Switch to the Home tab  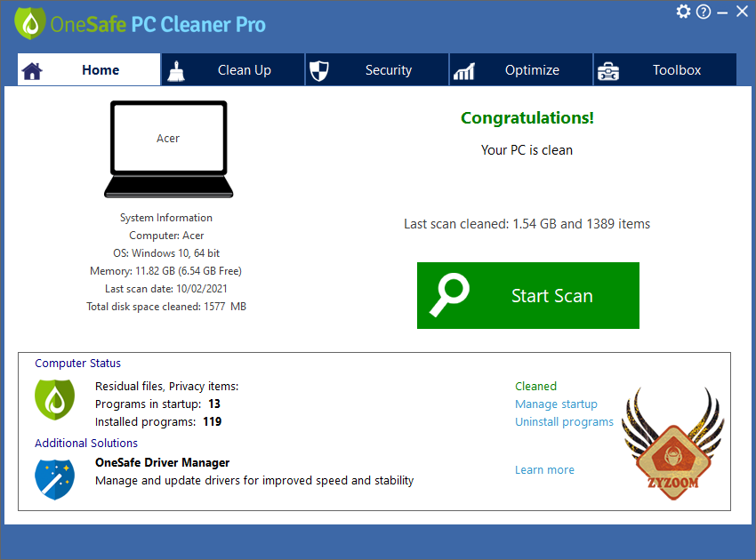pos(89,70)
